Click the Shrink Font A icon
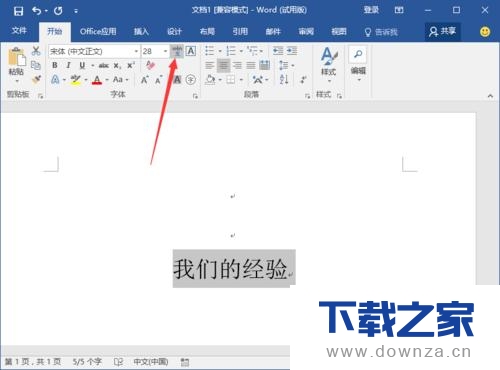This screenshot has width=500, height=370. click(x=158, y=80)
